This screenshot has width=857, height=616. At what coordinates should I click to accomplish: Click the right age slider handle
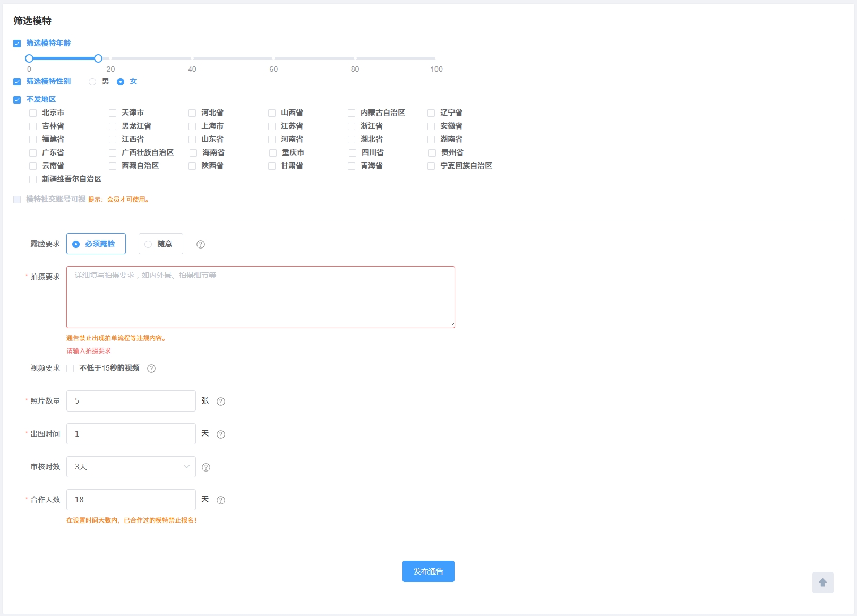[98, 58]
